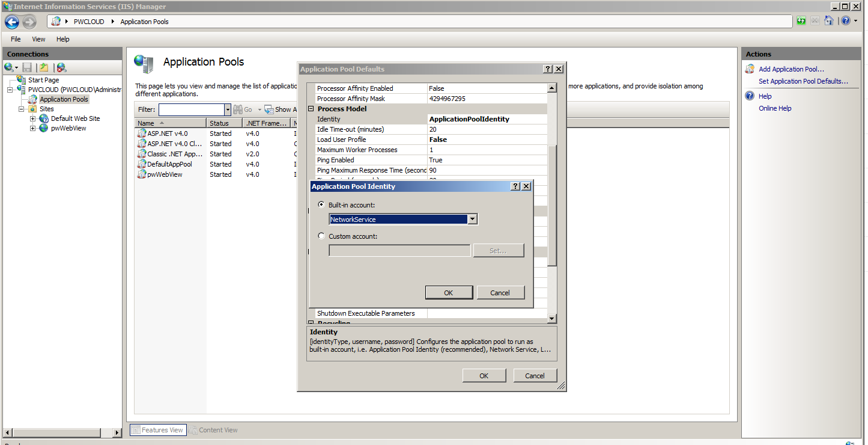Open dropdown arrow beside toolbar Help icon

tap(855, 21)
